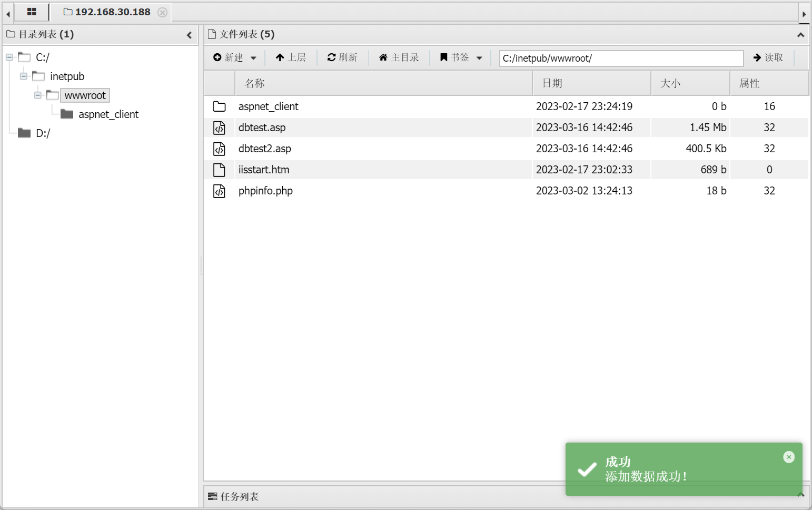This screenshot has width=812, height=510.
Task: Select the dbtest2.asp file name
Action: 265,149
